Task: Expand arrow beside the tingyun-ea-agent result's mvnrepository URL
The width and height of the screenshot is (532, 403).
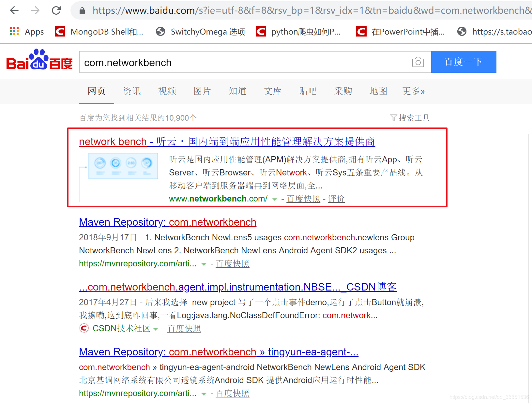Action: pyautogui.click(x=204, y=394)
